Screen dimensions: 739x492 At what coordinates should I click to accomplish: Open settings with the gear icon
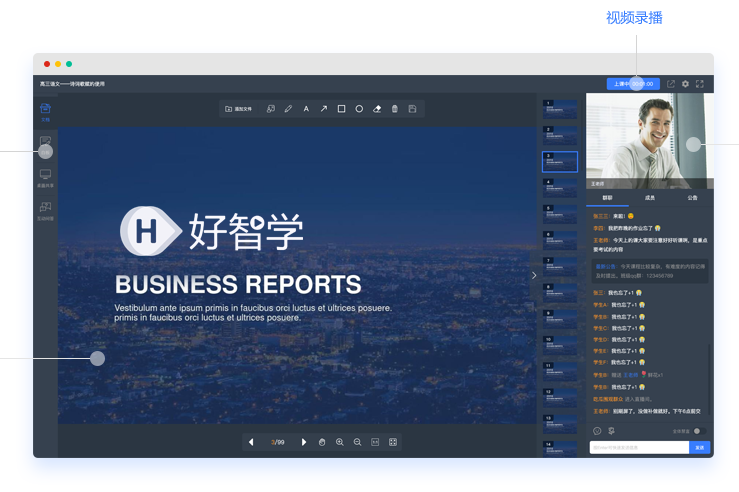(x=685, y=84)
